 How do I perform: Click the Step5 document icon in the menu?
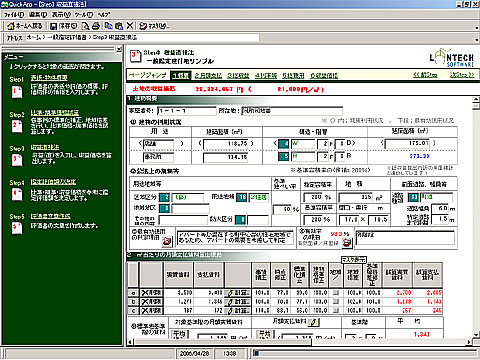point(17,228)
